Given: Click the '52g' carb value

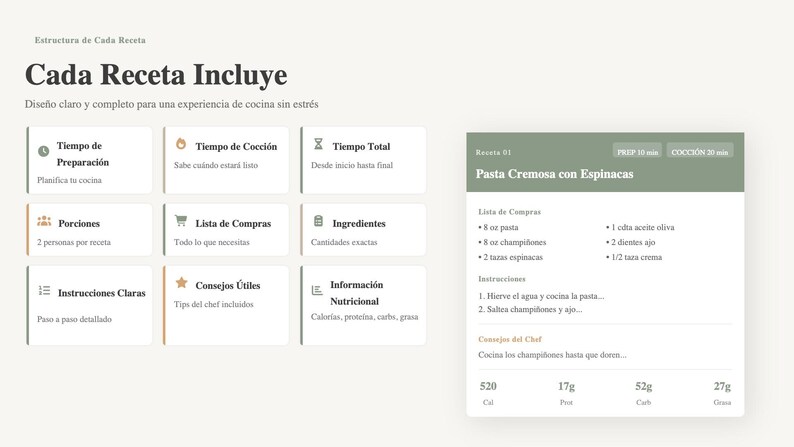Looking at the screenshot, I should [x=644, y=386].
